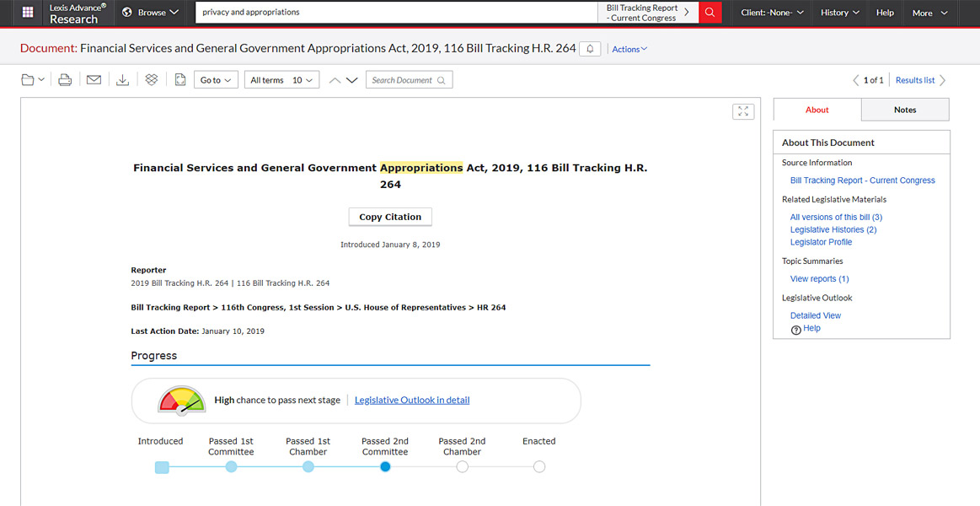Expand the All terms dropdown
Viewport: 980px width, 506px height.
coord(281,80)
